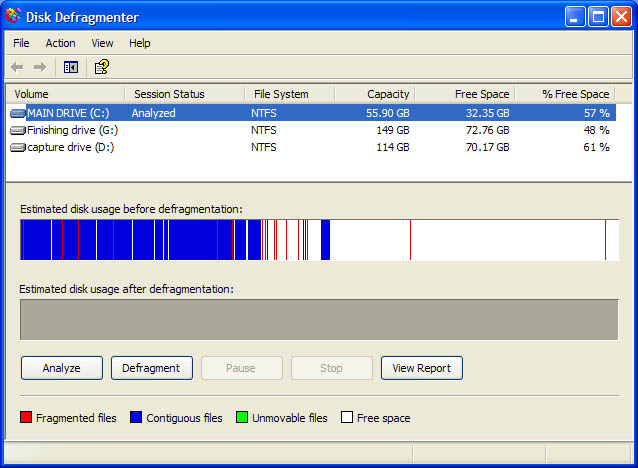Click the red Fragmented files swatch
The height and width of the screenshot is (468, 638).
coord(26,417)
